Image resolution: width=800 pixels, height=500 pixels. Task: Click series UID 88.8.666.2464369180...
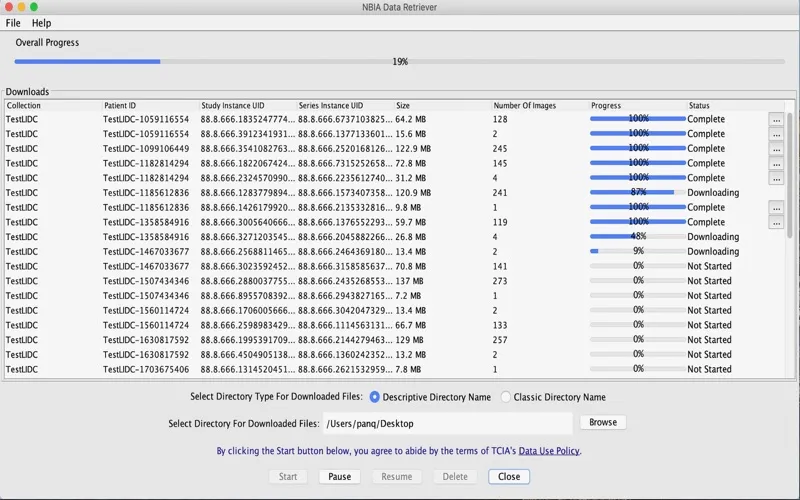[x=345, y=252]
